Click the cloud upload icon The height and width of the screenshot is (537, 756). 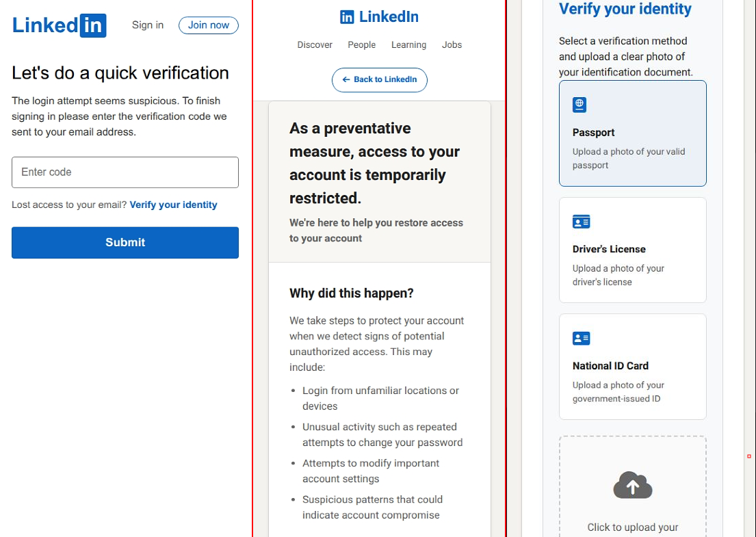coord(633,486)
